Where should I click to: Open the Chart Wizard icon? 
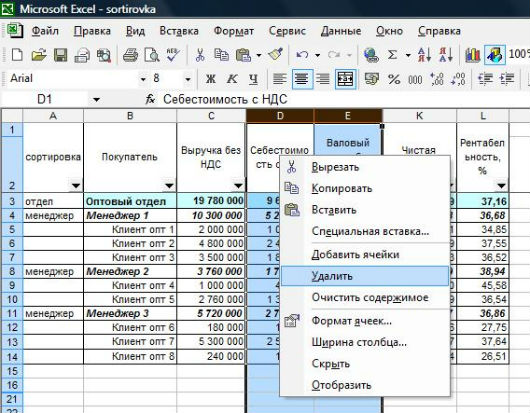[473, 54]
